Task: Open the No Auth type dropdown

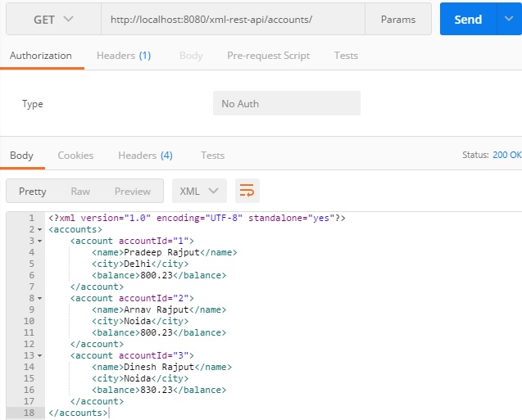Action: pyautogui.click(x=287, y=103)
